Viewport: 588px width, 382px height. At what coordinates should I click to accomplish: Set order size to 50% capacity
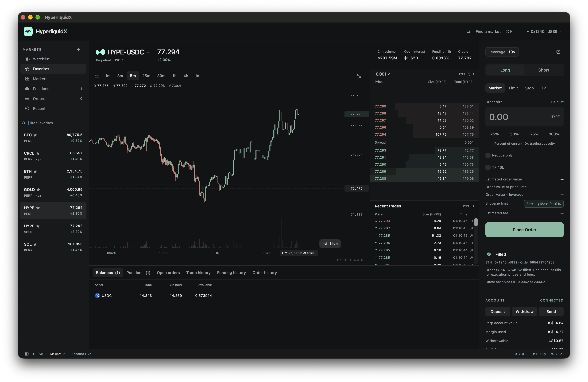(514, 134)
